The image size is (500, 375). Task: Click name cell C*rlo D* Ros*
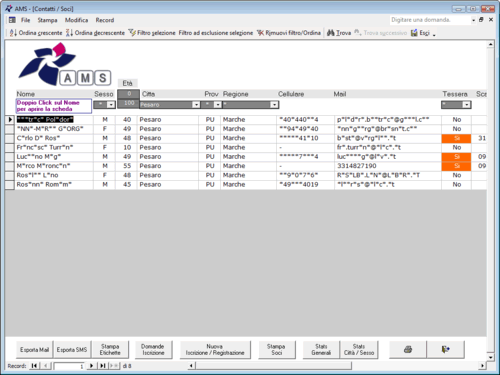coord(54,138)
